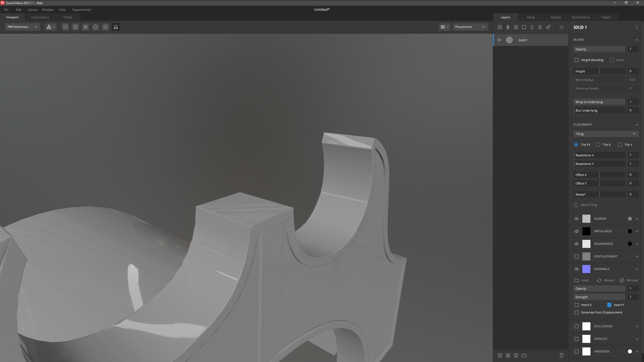
Task: Click the landscape image icon in viewport toolbar
Action: click(65, 27)
